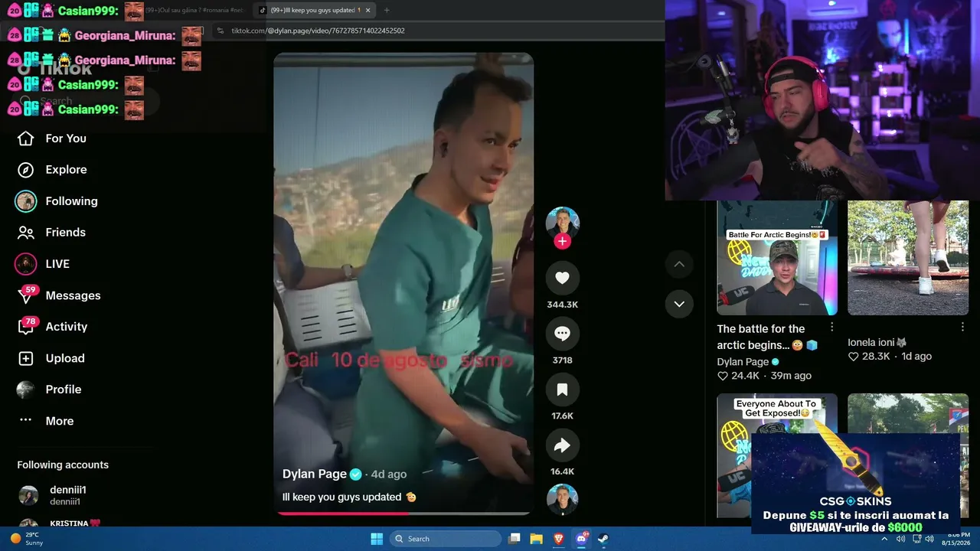980x551 pixels.
Task: Open Brave browser from taskbar
Action: point(558,539)
